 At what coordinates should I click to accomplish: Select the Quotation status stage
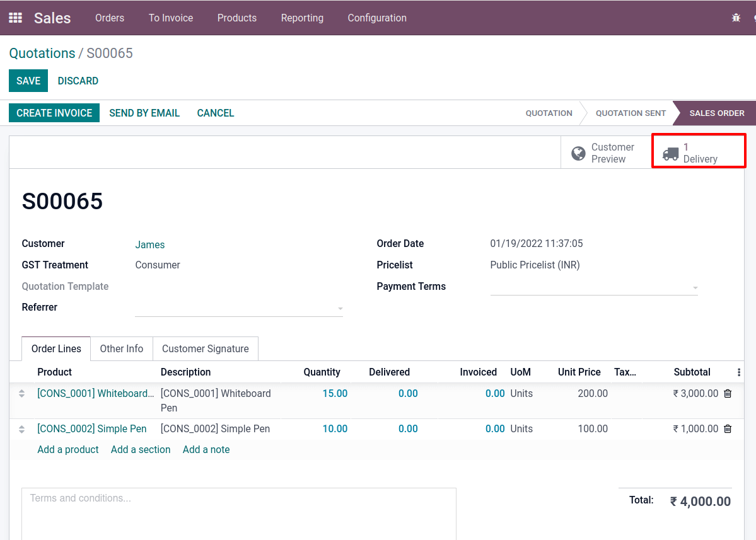point(549,113)
